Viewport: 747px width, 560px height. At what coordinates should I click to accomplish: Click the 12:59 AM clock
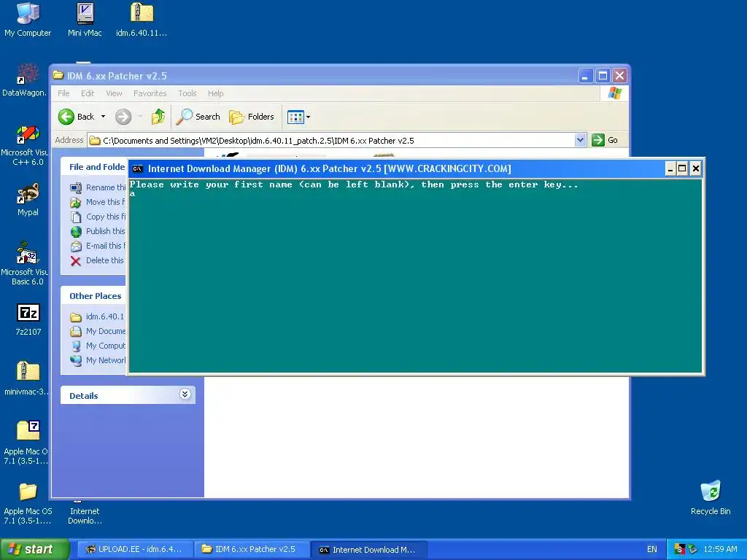point(720,549)
